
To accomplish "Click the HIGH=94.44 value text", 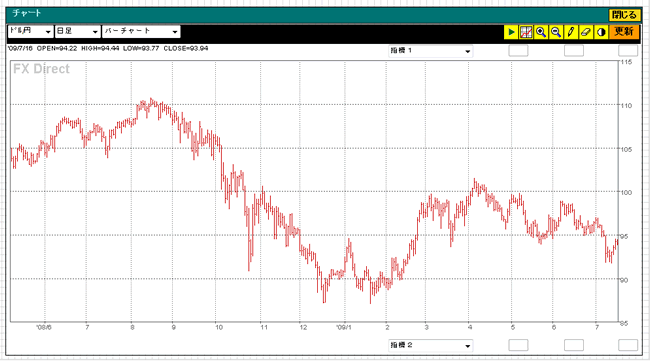I will 100,48.
